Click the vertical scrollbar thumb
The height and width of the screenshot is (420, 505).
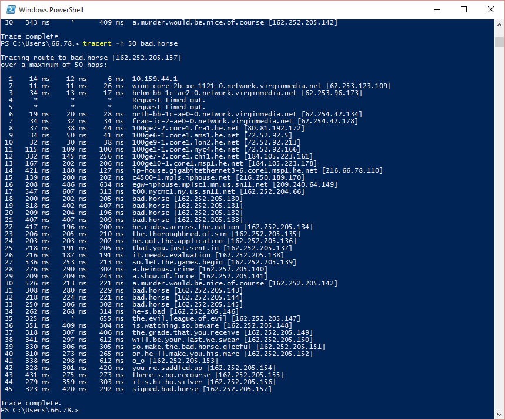pyautogui.click(x=499, y=42)
